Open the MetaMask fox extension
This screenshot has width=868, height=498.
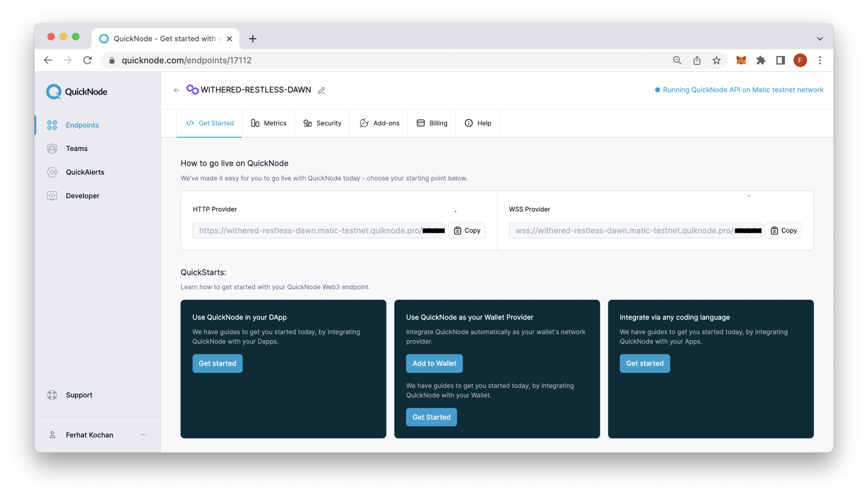pyautogui.click(x=741, y=60)
